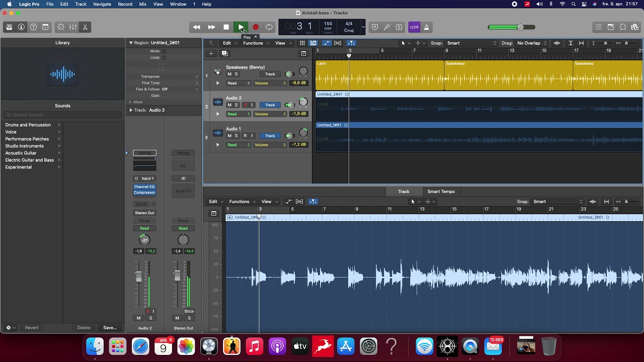Screen dimensions: 644x362
Task: Open the Media Browsers button
Action: point(635,27)
